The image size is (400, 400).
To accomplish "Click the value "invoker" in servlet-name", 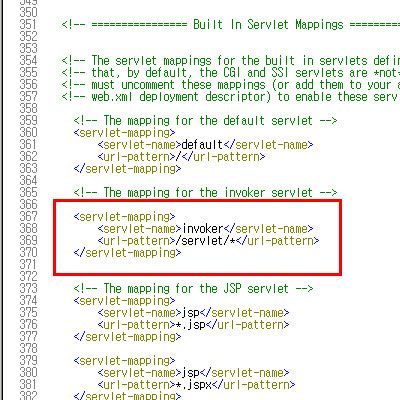I will click(203, 229).
